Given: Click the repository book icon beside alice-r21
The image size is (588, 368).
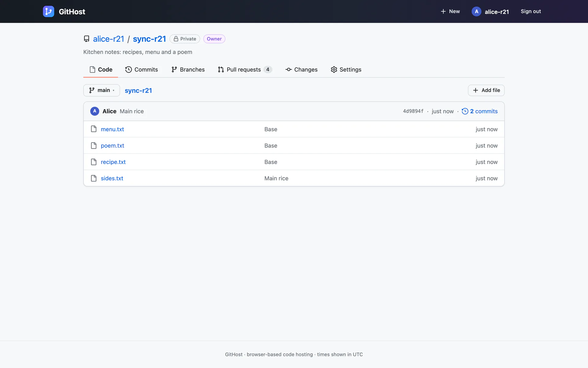Looking at the screenshot, I should pyautogui.click(x=87, y=39).
